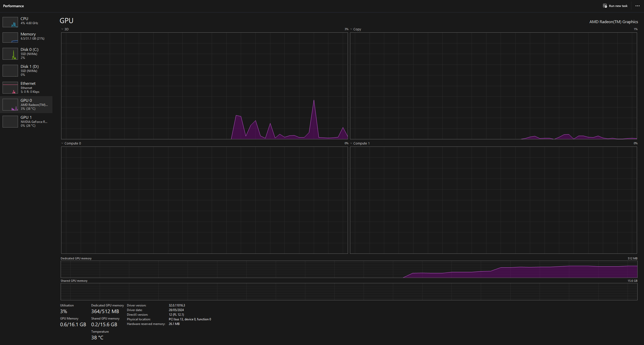Click driver version 32.0.11016.3

coord(177,305)
